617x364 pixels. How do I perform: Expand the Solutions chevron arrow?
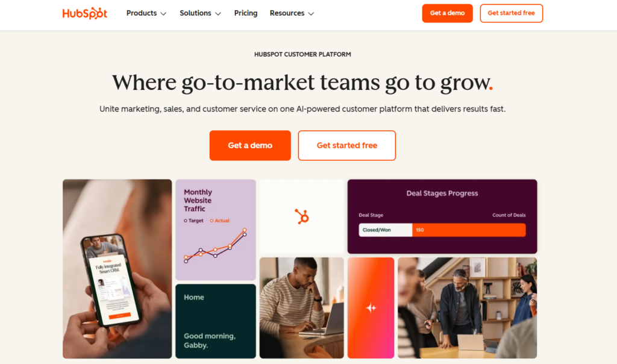pyautogui.click(x=218, y=14)
